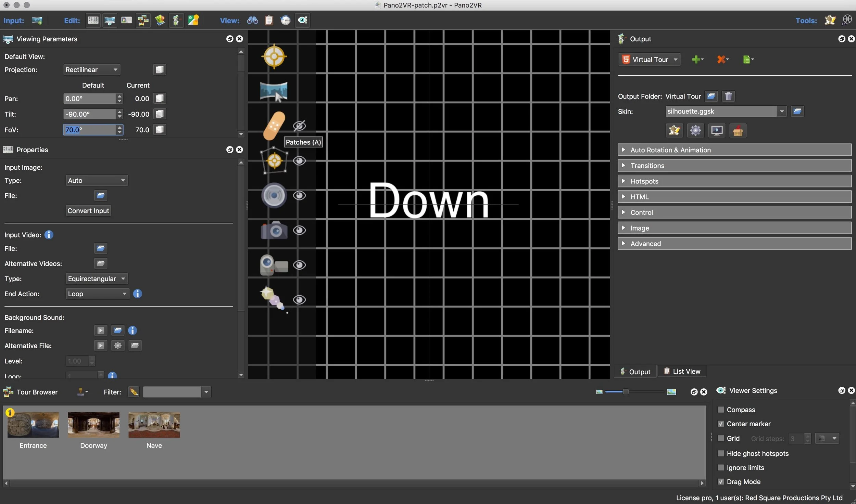This screenshot has width=856, height=504.
Task: Open the End Action Loop dropdown
Action: click(x=97, y=294)
